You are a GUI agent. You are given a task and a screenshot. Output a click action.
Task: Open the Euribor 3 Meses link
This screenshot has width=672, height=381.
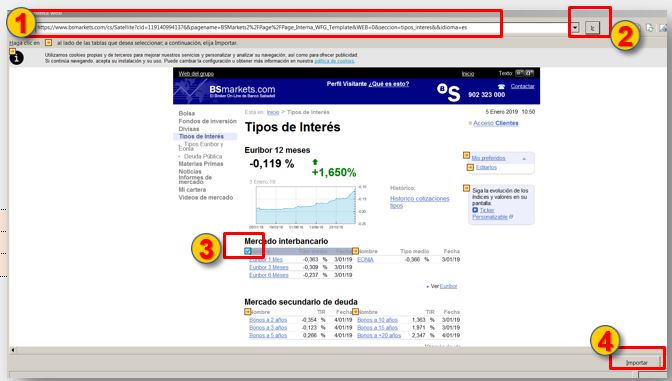(269, 267)
